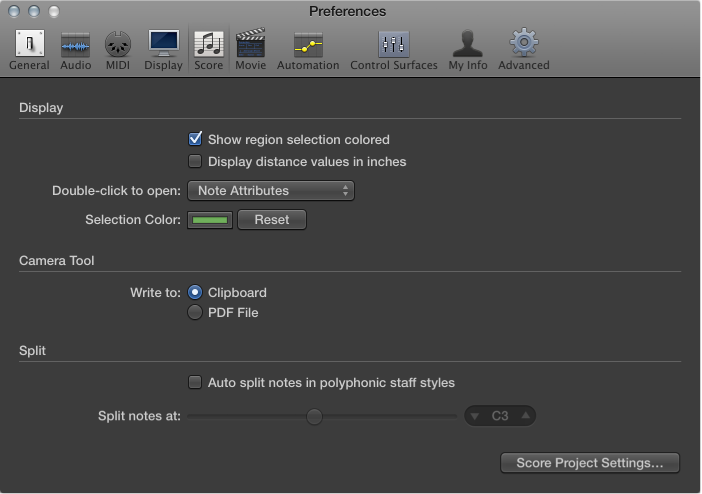Click the green Selection Color swatch

210,219
